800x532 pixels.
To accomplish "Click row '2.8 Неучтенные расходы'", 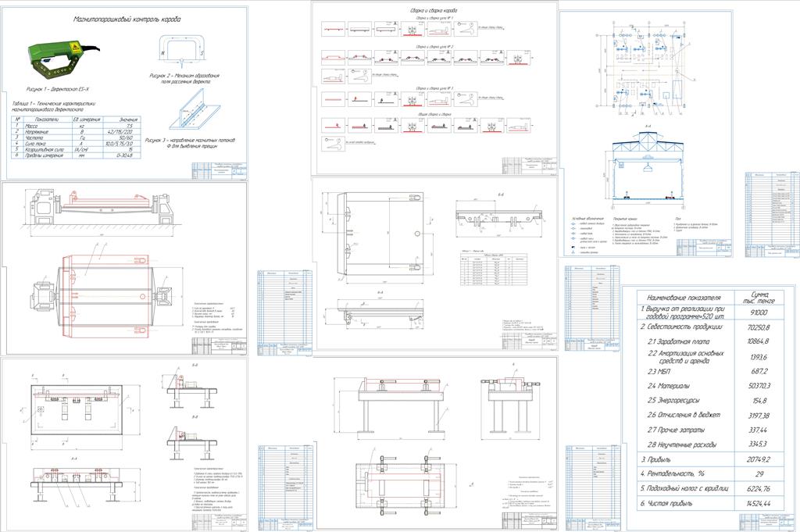I will tap(682, 445).
